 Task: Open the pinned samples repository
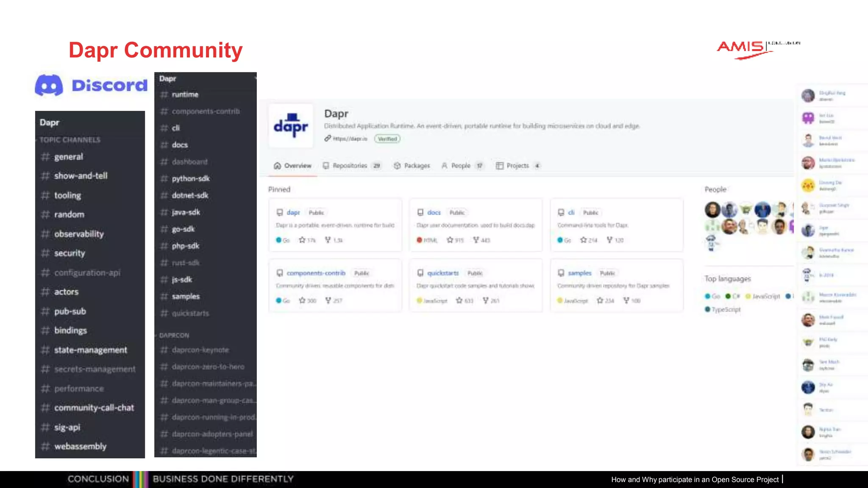(580, 273)
